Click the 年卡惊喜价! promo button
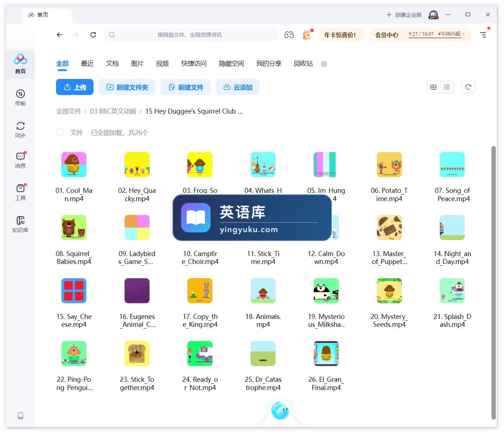The height and width of the screenshot is (435, 504). [x=342, y=35]
